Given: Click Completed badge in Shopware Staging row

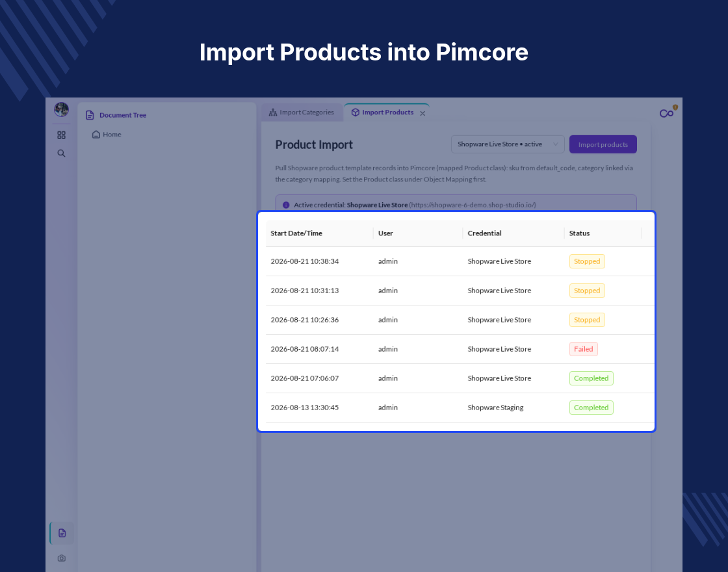Looking at the screenshot, I should point(591,408).
